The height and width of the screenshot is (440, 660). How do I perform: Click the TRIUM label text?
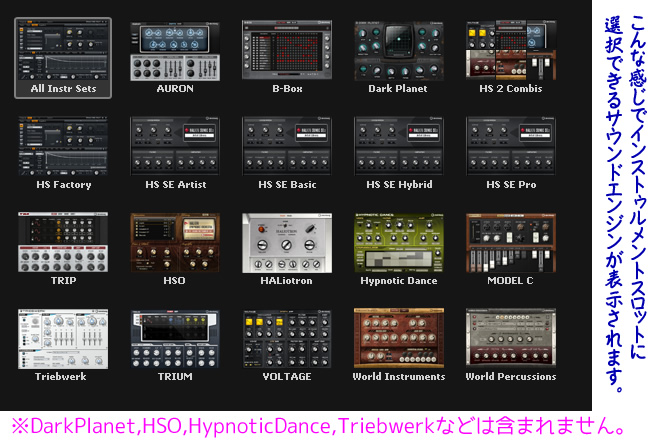175,377
